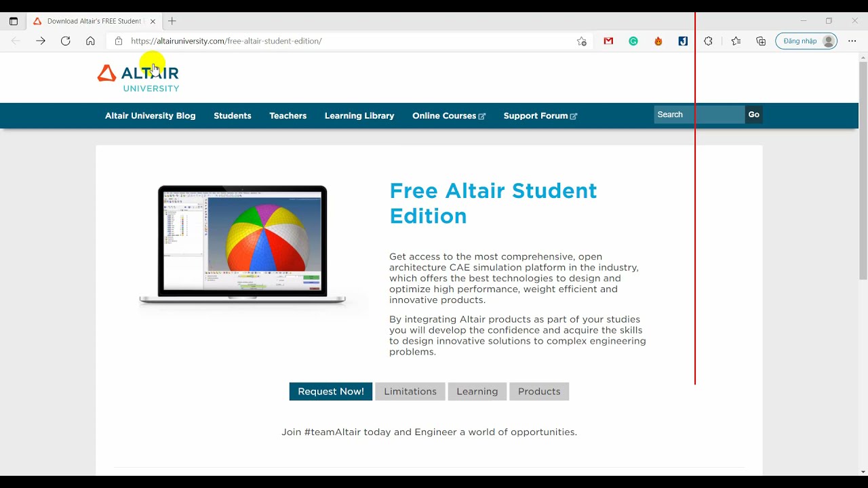Select the Learning tab button
This screenshot has width=868, height=488.
click(477, 392)
